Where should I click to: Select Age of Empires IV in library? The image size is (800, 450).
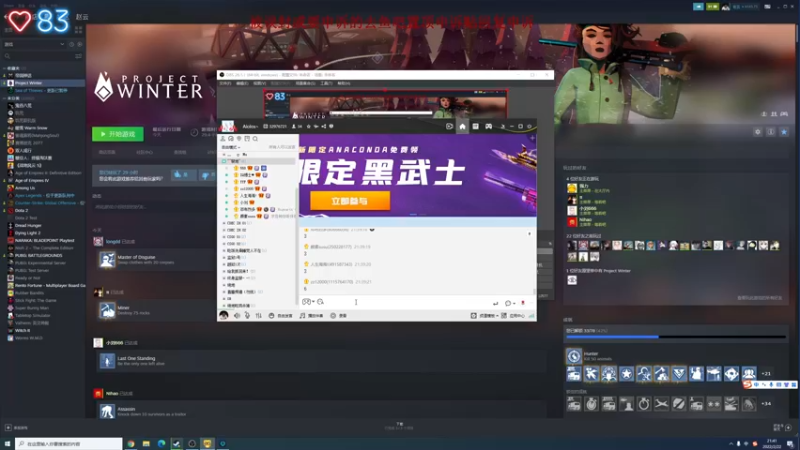(x=32, y=181)
